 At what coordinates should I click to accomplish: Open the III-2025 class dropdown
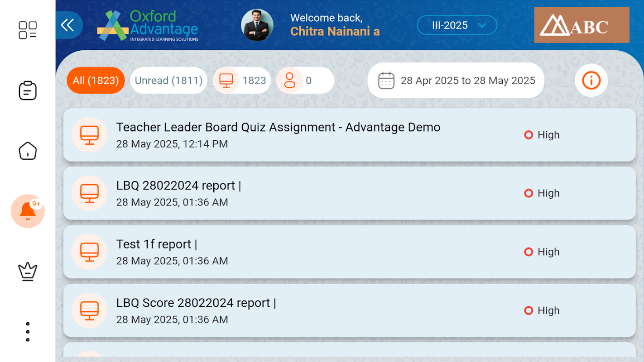point(457,25)
